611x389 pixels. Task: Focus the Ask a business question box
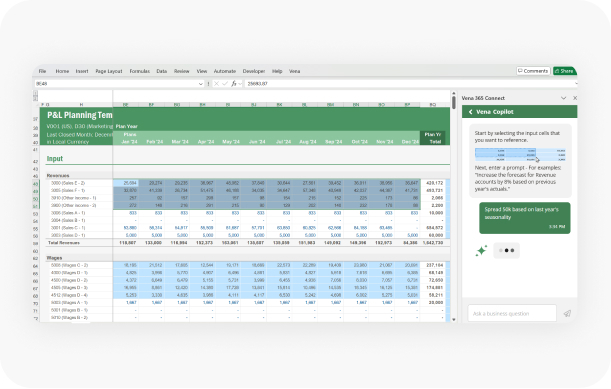pos(512,313)
